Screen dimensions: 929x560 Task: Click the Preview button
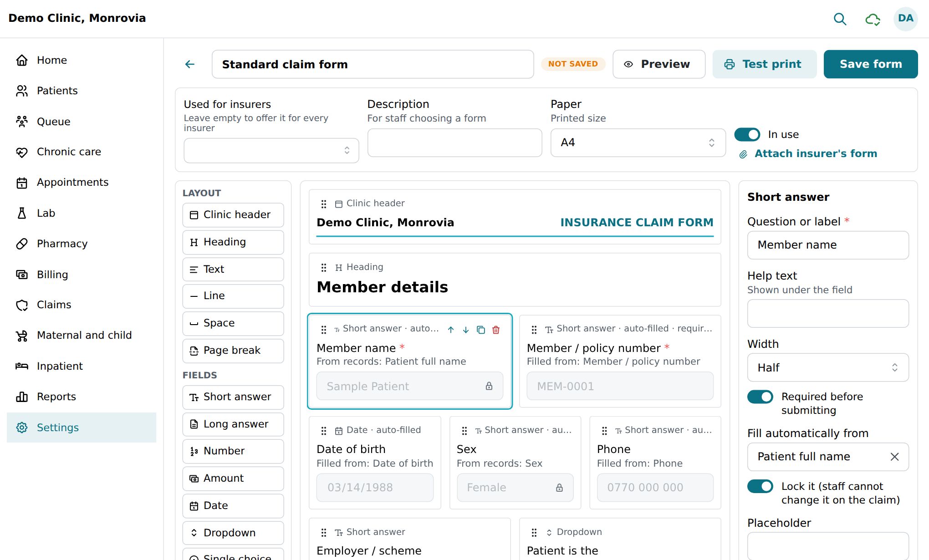(659, 64)
